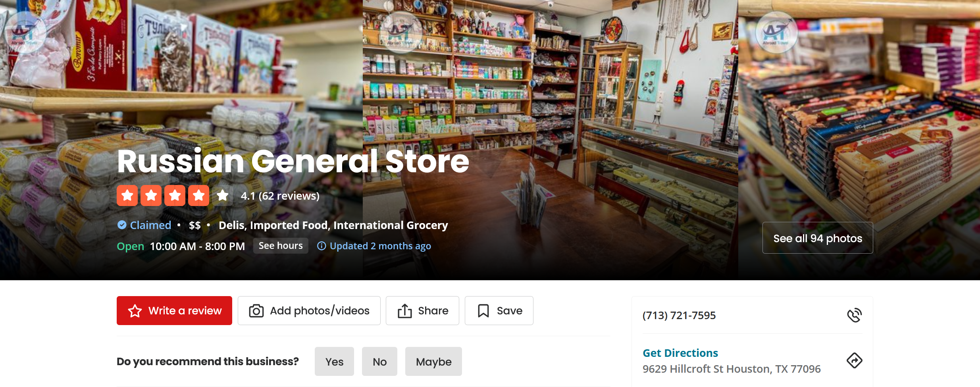Choose Maybe for business recommendation

point(433,362)
